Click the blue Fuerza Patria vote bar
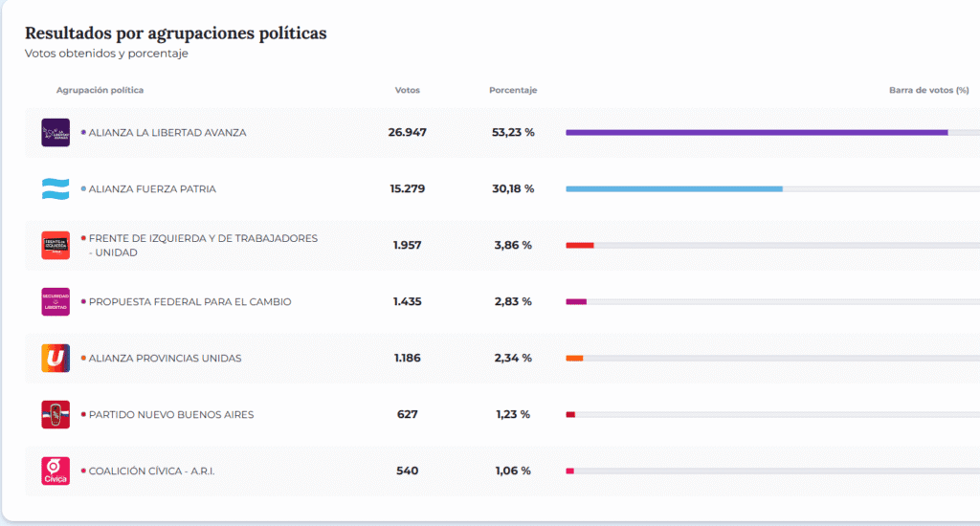Screen dimensions: 980x526 (674, 188)
